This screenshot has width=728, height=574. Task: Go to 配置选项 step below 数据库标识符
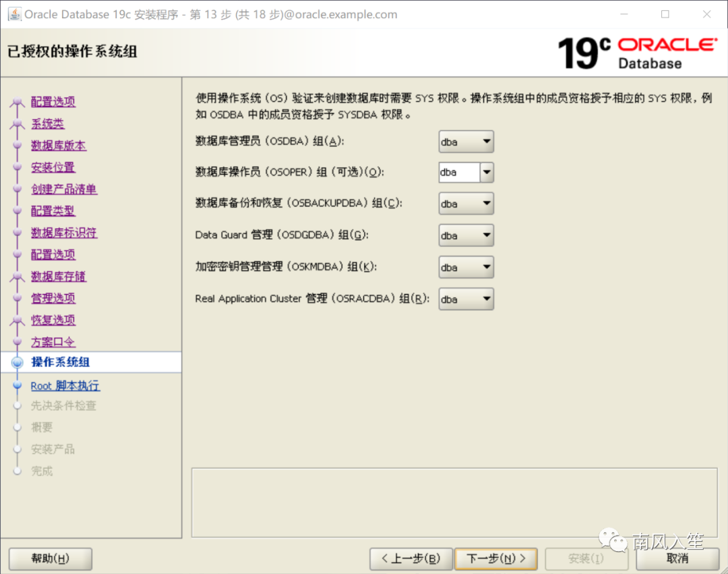pyautogui.click(x=53, y=254)
